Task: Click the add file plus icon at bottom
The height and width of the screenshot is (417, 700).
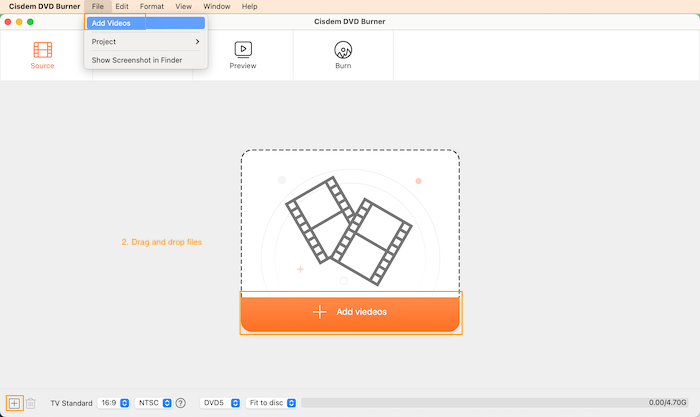Action: point(14,403)
